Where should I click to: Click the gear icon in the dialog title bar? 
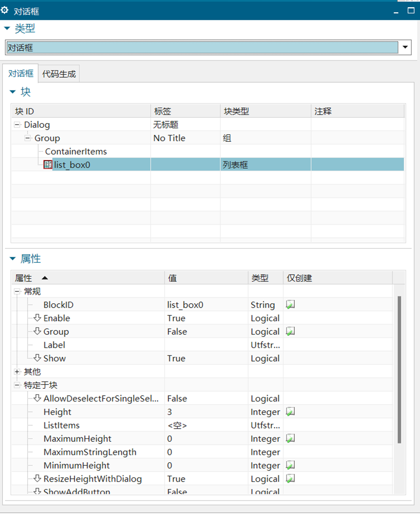[5, 10]
